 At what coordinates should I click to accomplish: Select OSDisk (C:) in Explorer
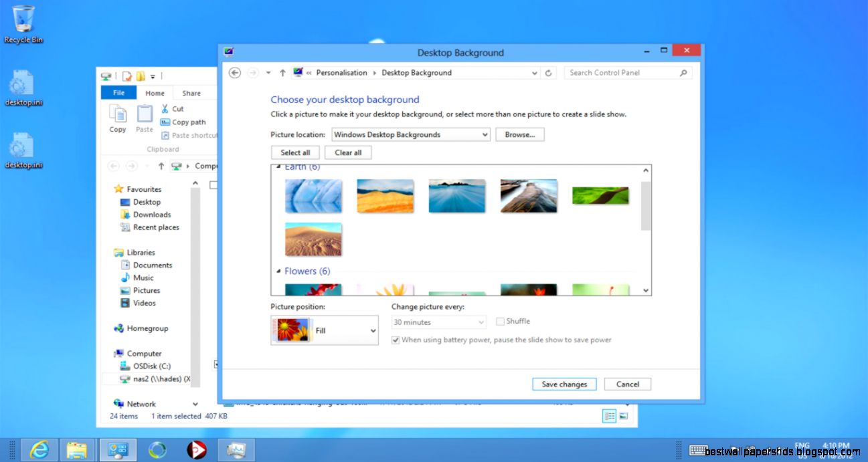point(146,366)
